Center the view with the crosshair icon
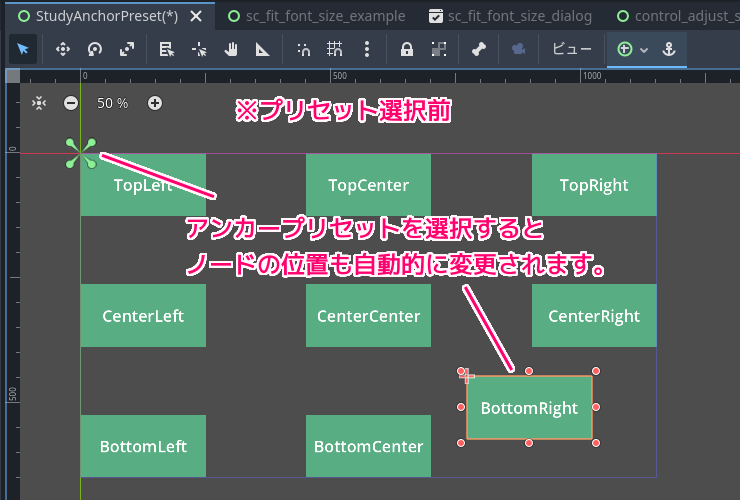 click(39, 103)
